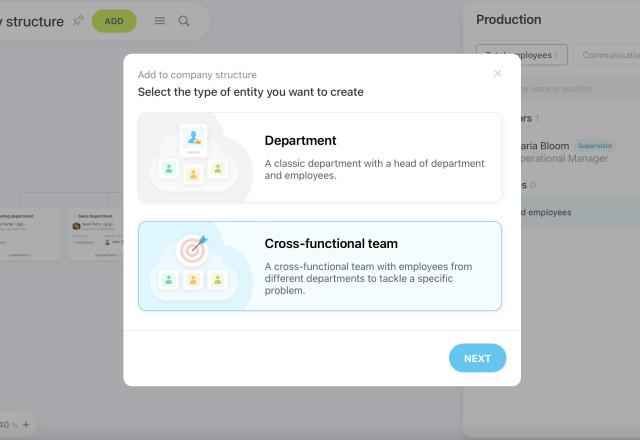Open the Communication tab in Production panel
Viewport: 640px width, 440px height.
click(607, 55)
